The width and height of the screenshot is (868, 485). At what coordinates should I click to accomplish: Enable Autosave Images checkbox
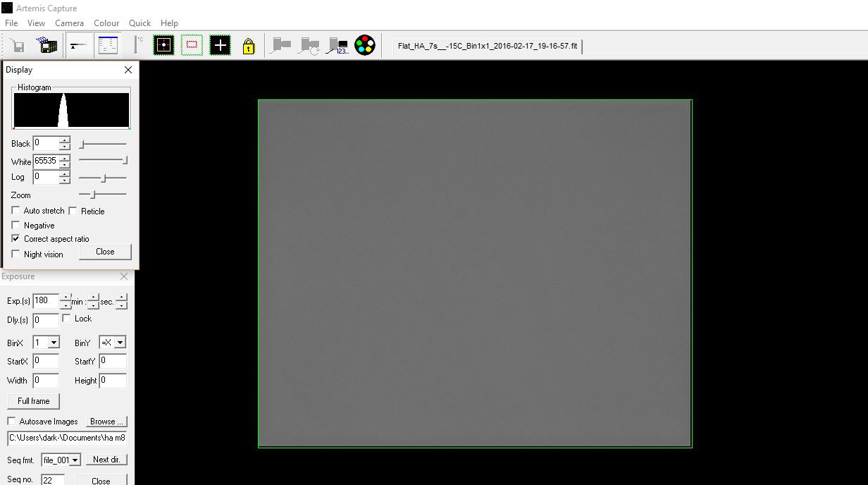(x=11, y=422)
